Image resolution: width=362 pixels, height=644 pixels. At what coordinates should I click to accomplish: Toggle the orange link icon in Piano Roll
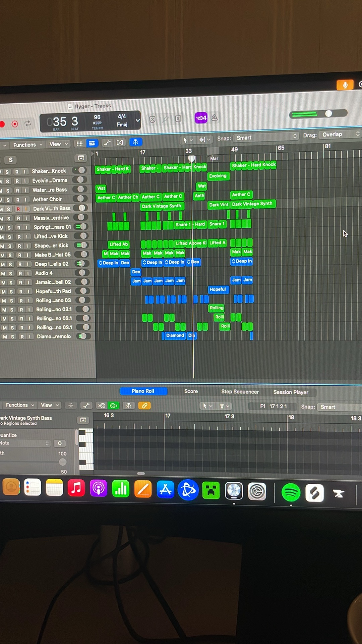point(144,406)
